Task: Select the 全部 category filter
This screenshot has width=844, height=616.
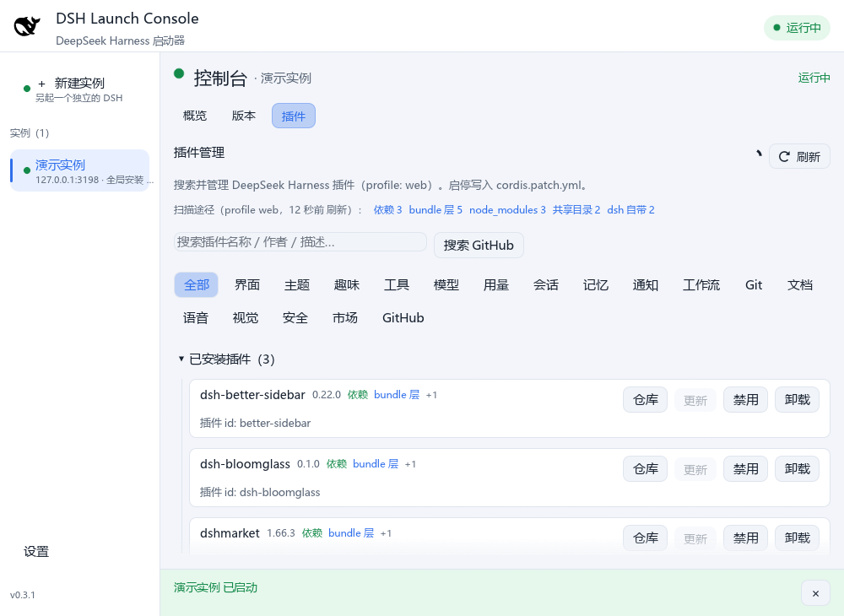Action: point(197,284)
